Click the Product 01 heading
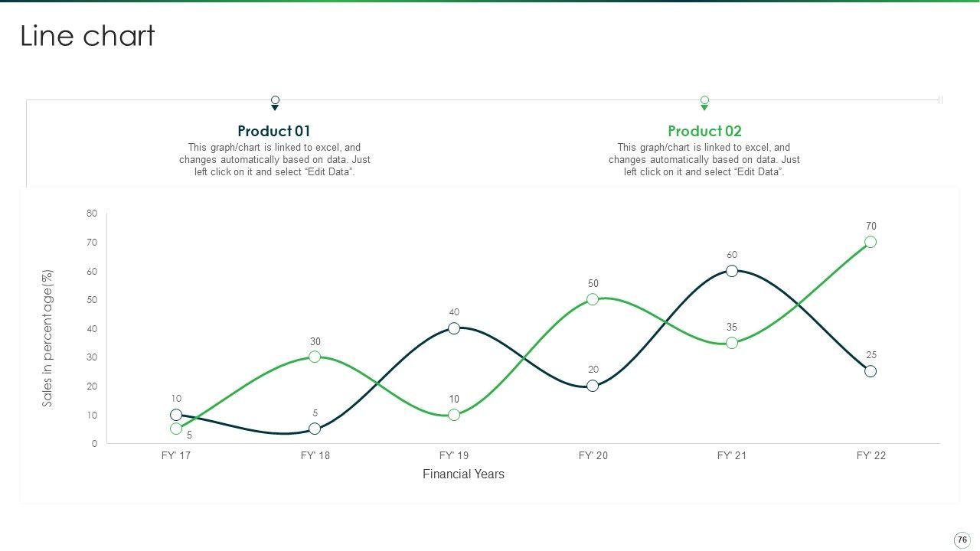This screenshot has width=980, height=551. point(274,131)
